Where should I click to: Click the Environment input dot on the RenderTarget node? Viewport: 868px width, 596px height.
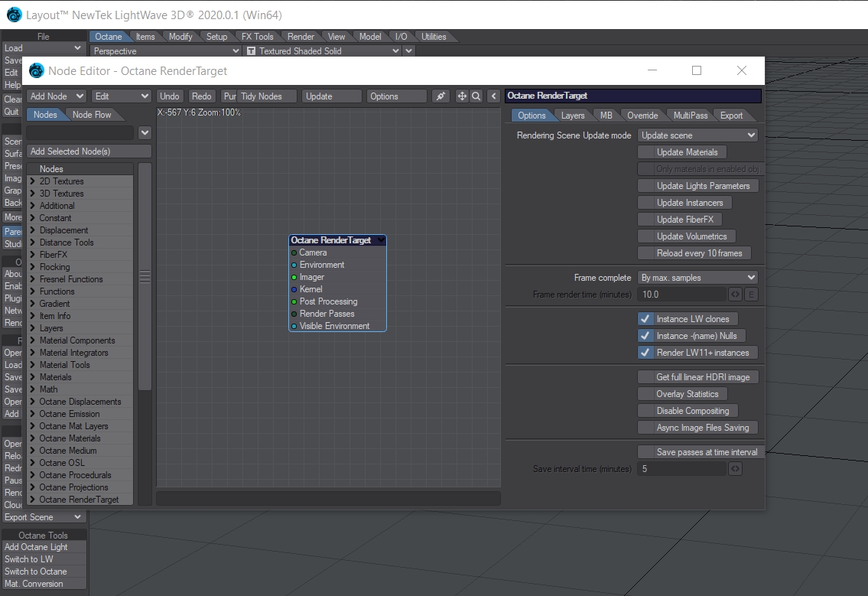[x=294, y=265]
